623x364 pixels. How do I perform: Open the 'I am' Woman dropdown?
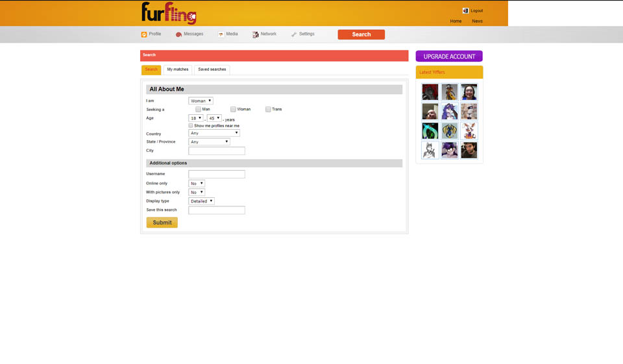click(x=201, y=101)
